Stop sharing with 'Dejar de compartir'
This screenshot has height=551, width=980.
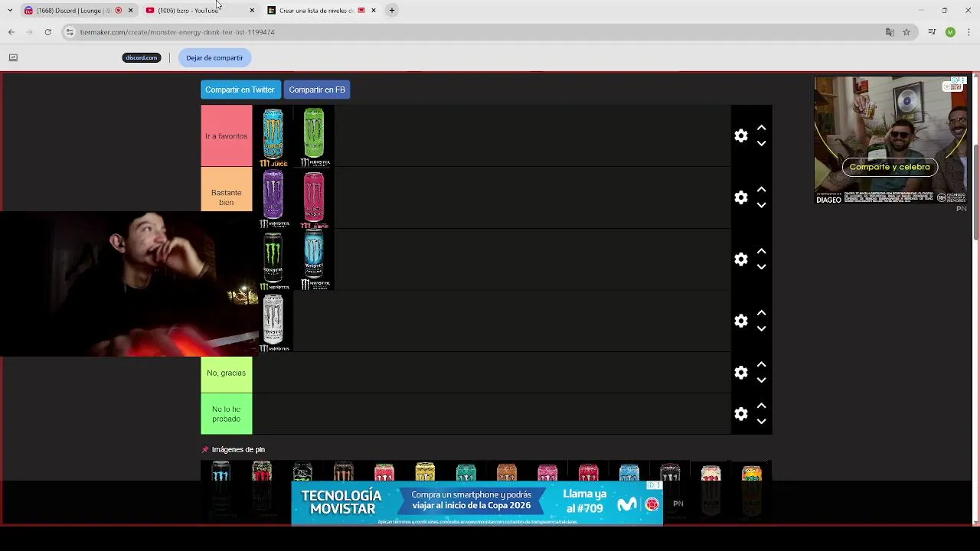(214, 57)
